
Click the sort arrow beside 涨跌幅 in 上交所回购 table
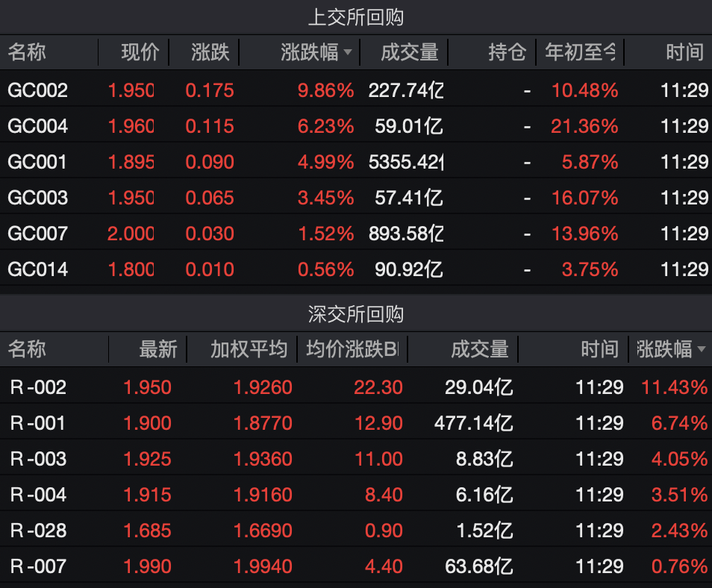click(x=348, y=52)
